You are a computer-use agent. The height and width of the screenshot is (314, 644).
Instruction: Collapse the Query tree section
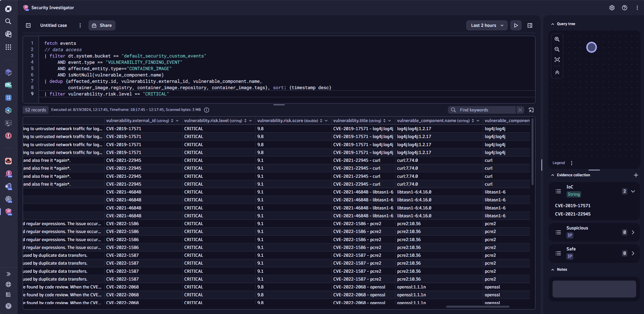coord(553,24)
